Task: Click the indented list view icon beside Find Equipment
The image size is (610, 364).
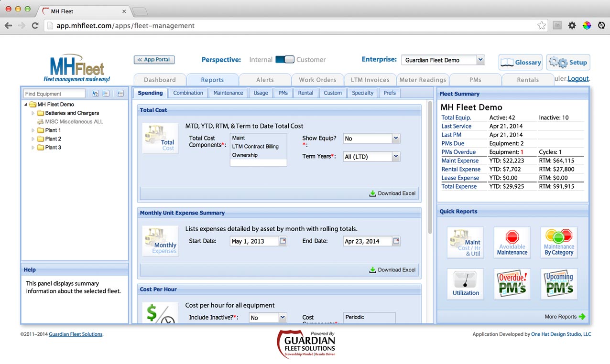Action: [106, 94]
